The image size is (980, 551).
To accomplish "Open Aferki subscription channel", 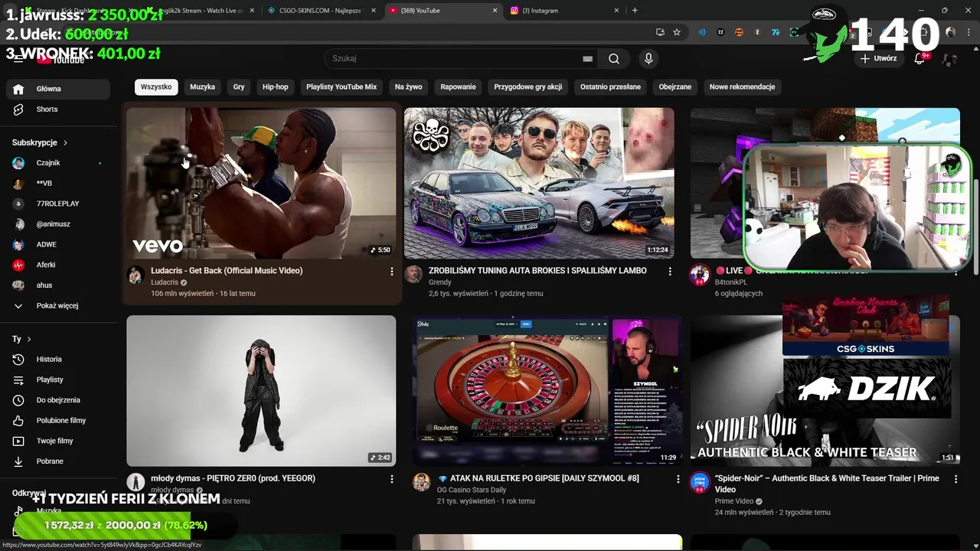I will 58,265.
